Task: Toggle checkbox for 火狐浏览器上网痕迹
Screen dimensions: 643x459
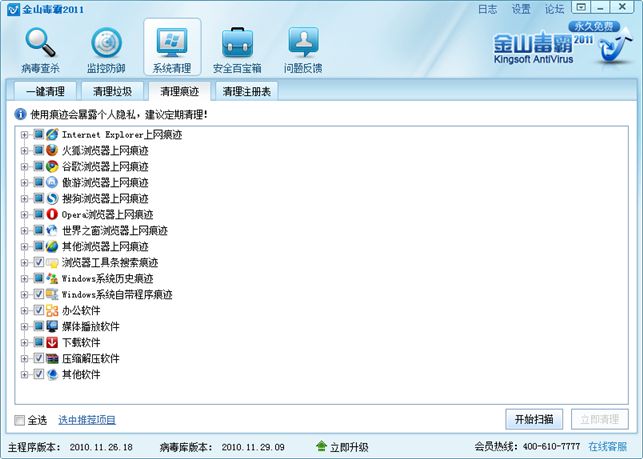Action: click(39, 151)
